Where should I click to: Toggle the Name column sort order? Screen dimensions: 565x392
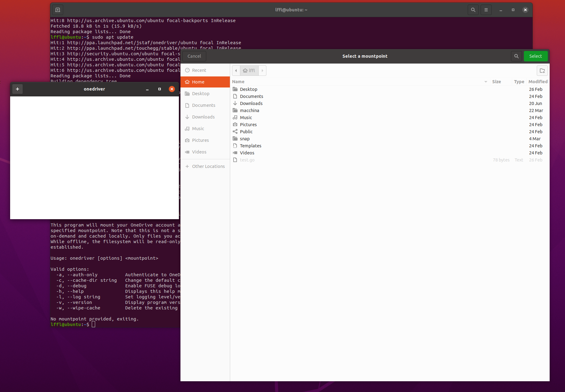tap(238, 82)
